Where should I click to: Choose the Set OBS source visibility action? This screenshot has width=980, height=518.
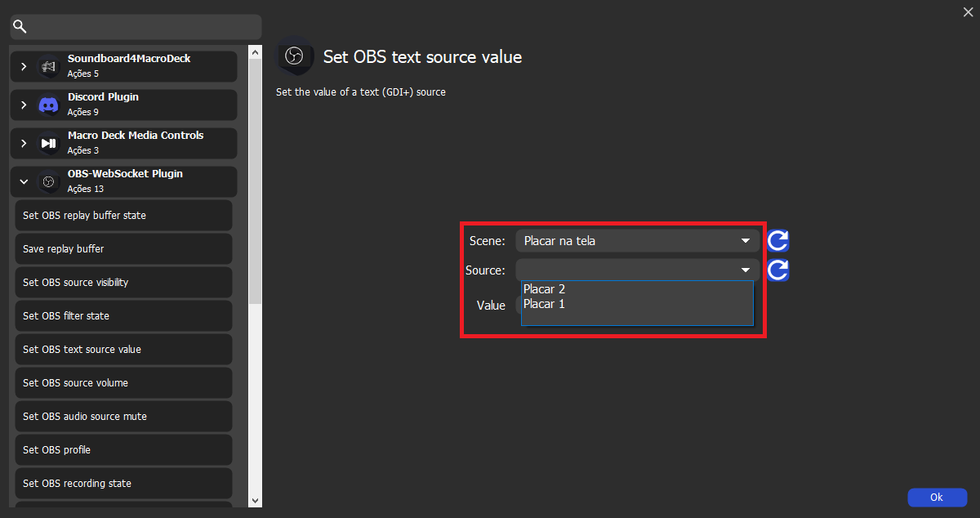pyautogui.click(x=122, y=282)
